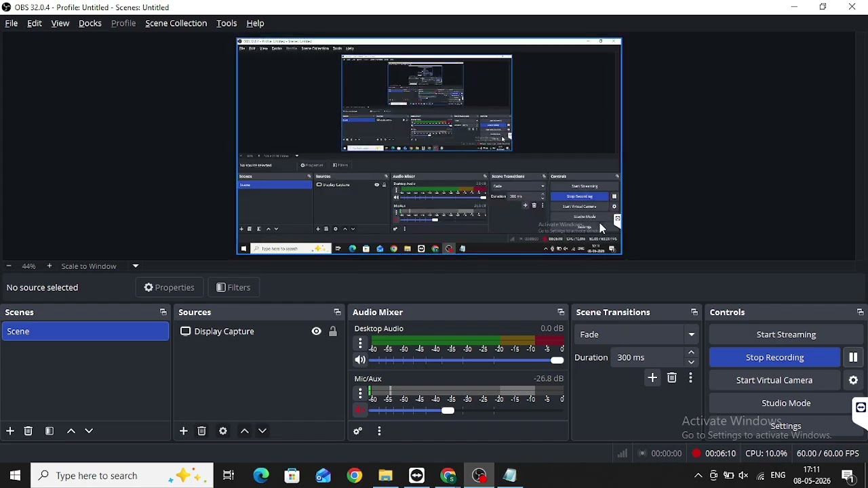The height and width of the screenshot is (488, 868).
Task: Open OBS Settings from Controls
Action: pos(786,426)
